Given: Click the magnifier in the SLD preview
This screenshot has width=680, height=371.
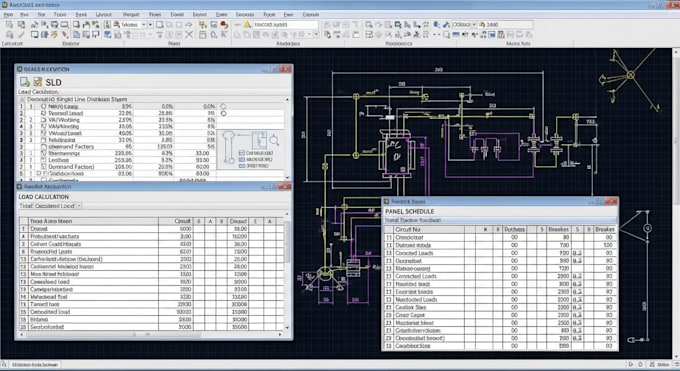Looking at the screenshot, I should [x=274, y=140].
